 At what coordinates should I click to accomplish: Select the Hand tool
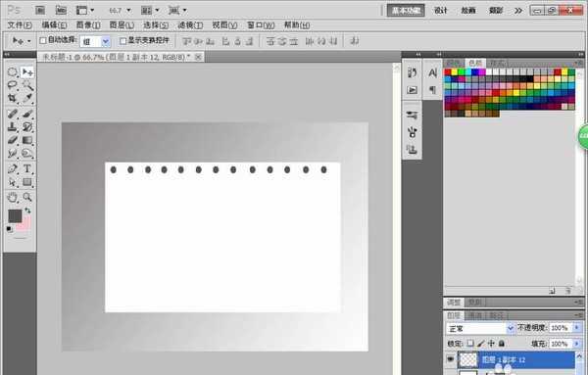13,197
